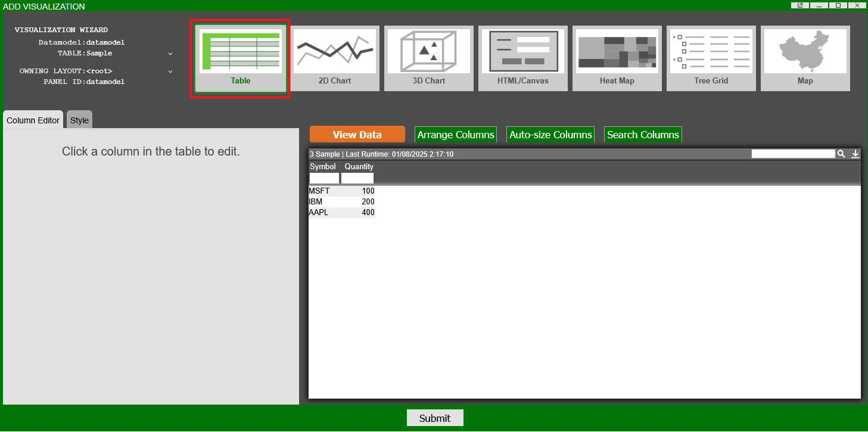Activate the View Data button
This screenshot has width=868, height=432.
[x=357, y=134]
